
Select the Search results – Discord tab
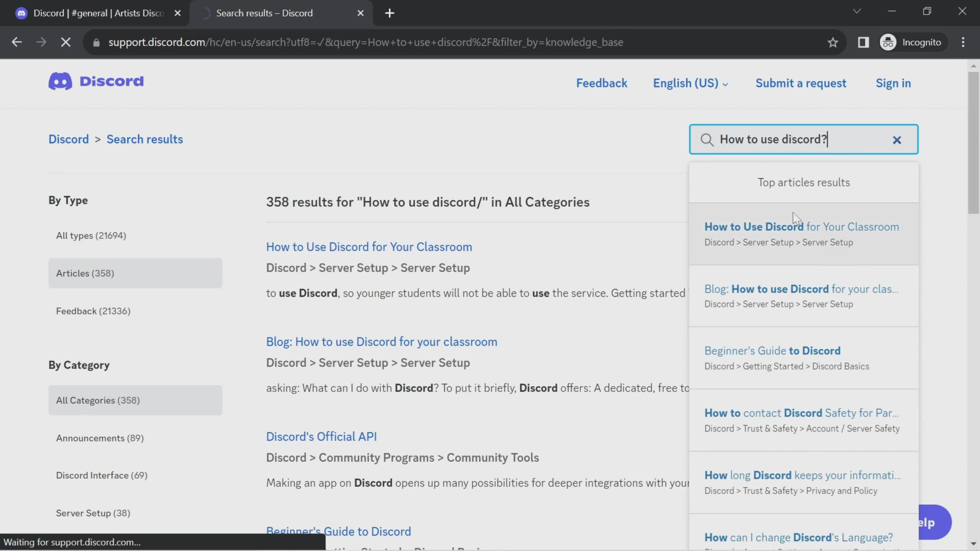[281, 13]
